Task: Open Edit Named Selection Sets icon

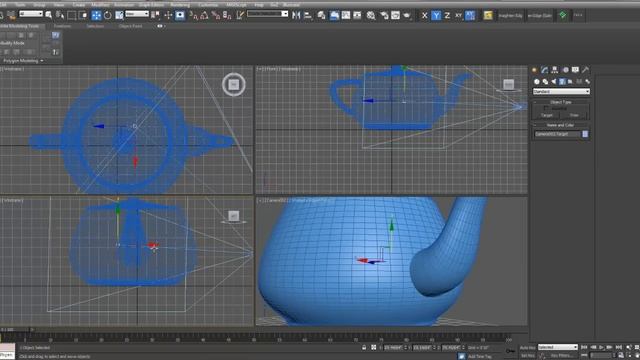Action: point(240,16)
